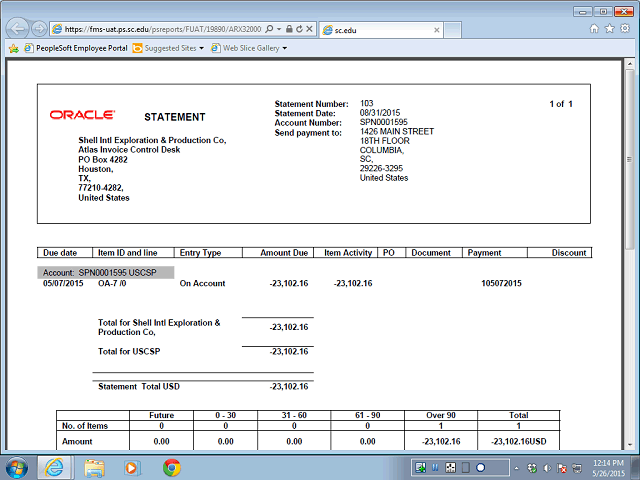
Task: Open the Favorites star icon at top right
Action: click(610, 29)
